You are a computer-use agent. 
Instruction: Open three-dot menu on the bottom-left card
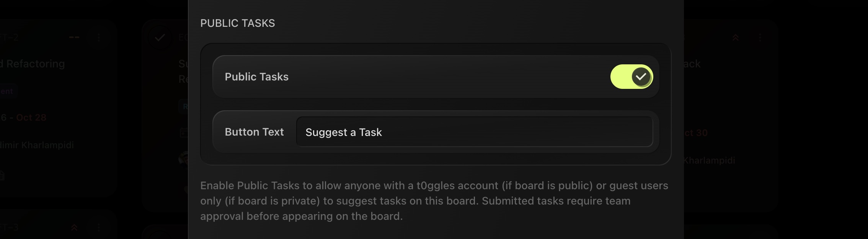99,228
